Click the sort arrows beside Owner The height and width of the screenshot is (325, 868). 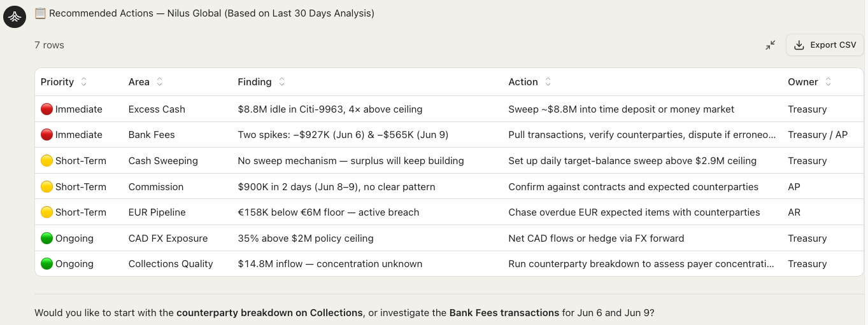click(x=828, y=82)
